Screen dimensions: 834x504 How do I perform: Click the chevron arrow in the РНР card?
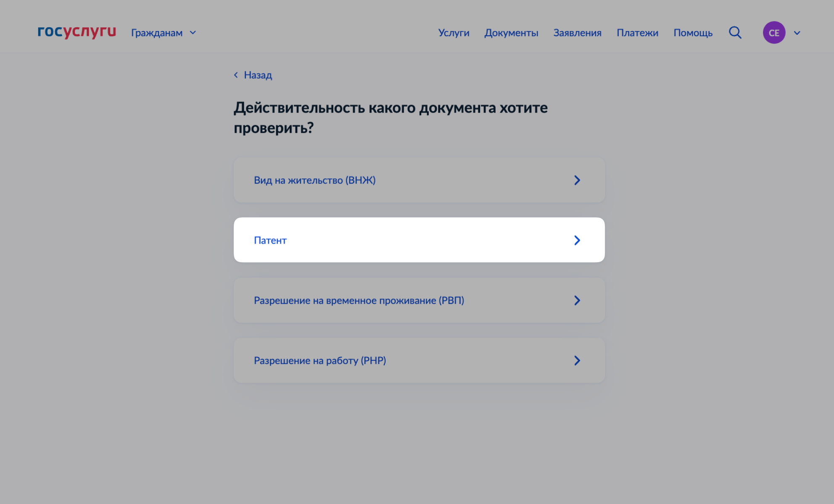click(577, 360)
